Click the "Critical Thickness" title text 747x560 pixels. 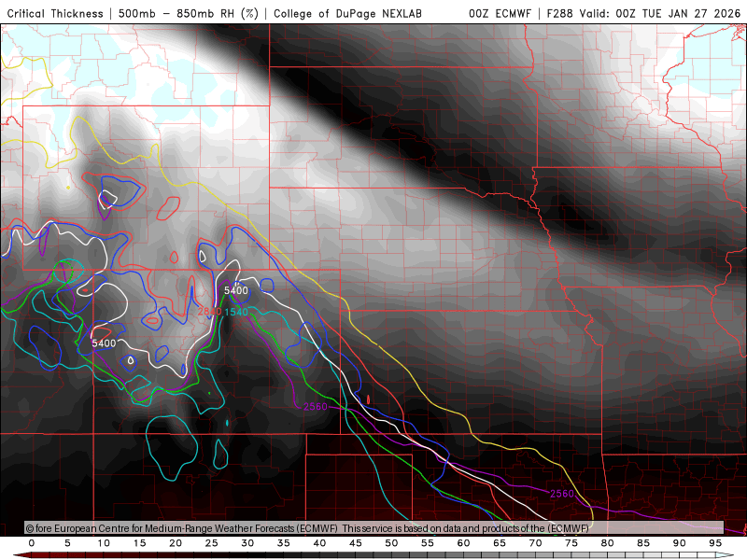[x=55, y=13]
